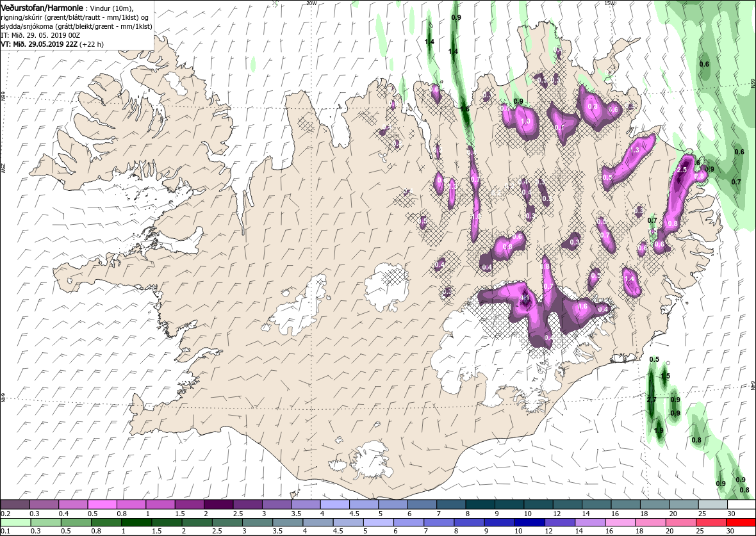This screenshot has width=756, height=536.
Task: Pick the darkest green rain legend swatch
Action: coord(136,523)
